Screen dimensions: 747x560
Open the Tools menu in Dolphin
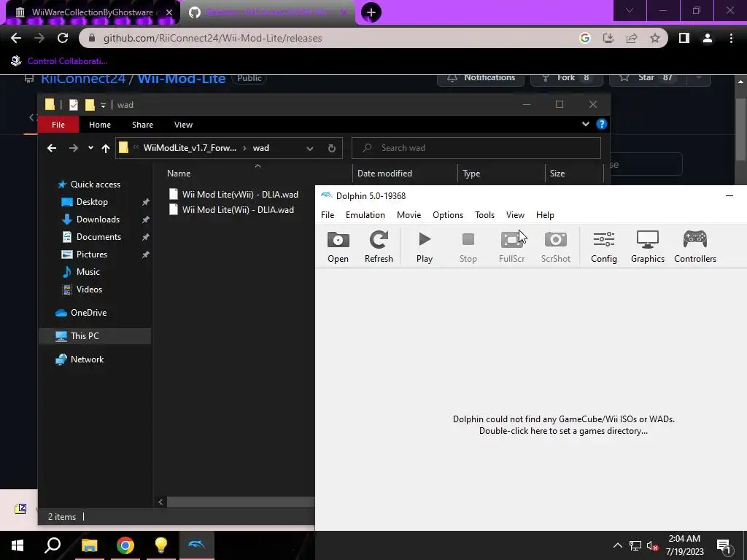484,215
